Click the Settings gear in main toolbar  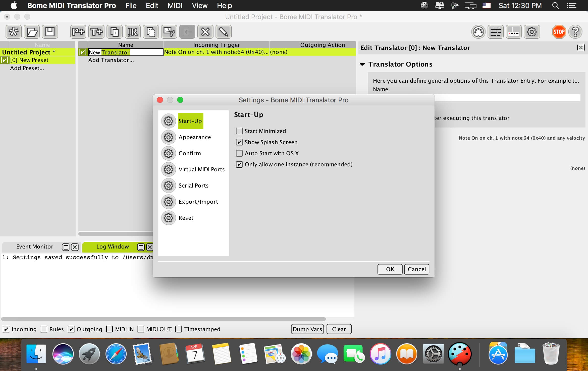click(x=532, y=32)
